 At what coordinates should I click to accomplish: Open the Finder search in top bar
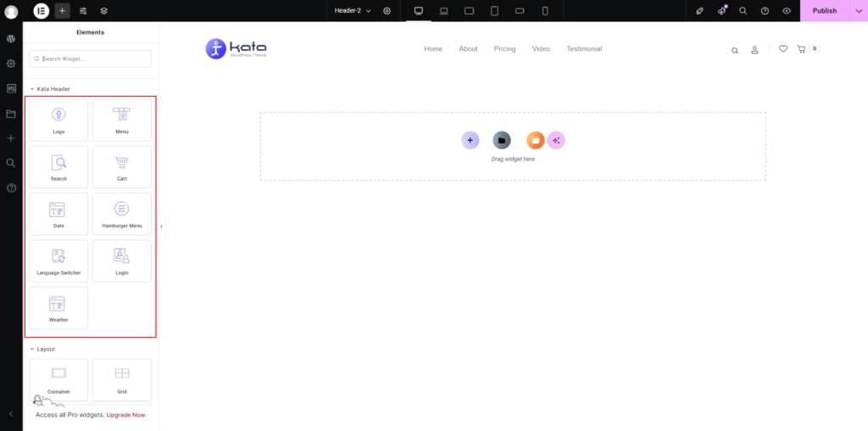point(743,11)
